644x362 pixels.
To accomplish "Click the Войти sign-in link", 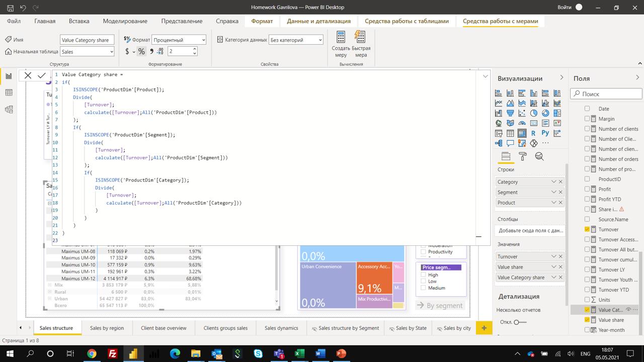I will 565,8.
